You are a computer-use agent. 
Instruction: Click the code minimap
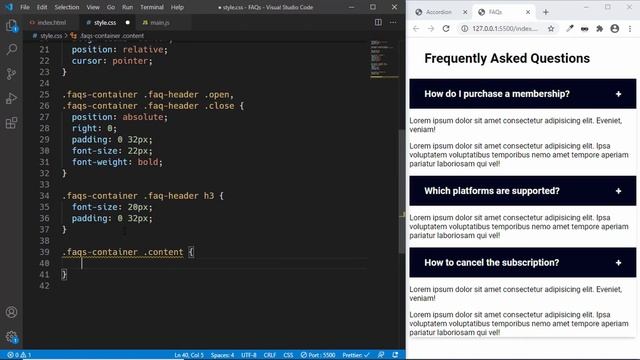(384, 59)
